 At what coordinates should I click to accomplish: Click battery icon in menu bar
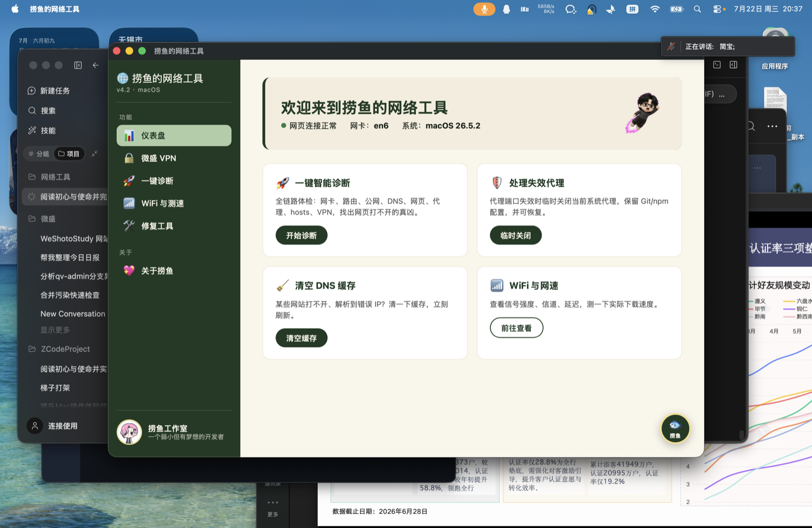[676, 9]
